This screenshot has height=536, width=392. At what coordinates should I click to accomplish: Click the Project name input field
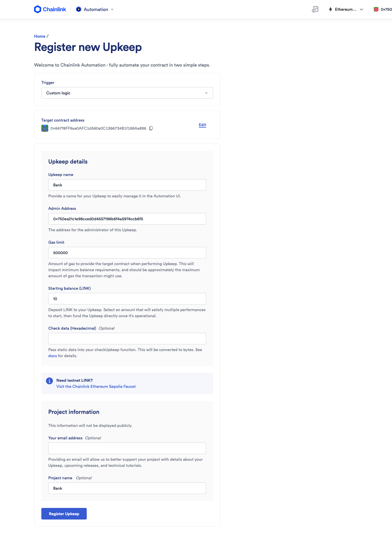pos(127,488)
